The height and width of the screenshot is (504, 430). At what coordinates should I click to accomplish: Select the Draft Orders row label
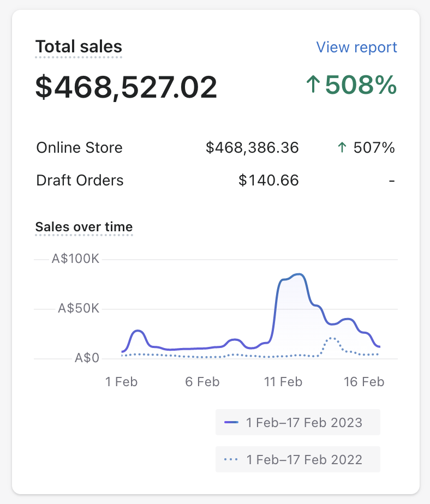[80, 181]
